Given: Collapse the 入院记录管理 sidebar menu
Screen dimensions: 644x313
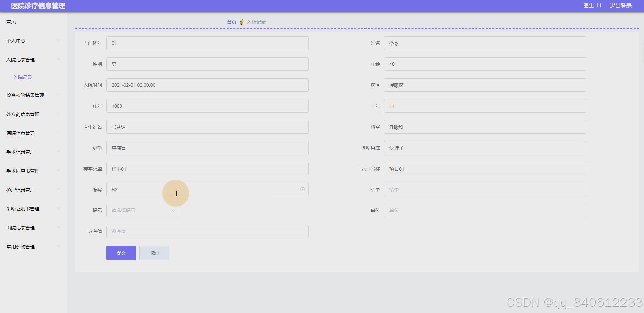Looking at the screenshot, I should [x=33, y=60].
